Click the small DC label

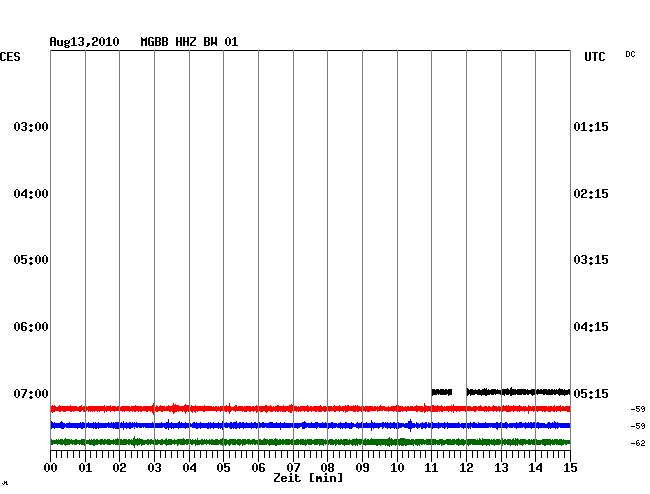click(x=630, y=54)
